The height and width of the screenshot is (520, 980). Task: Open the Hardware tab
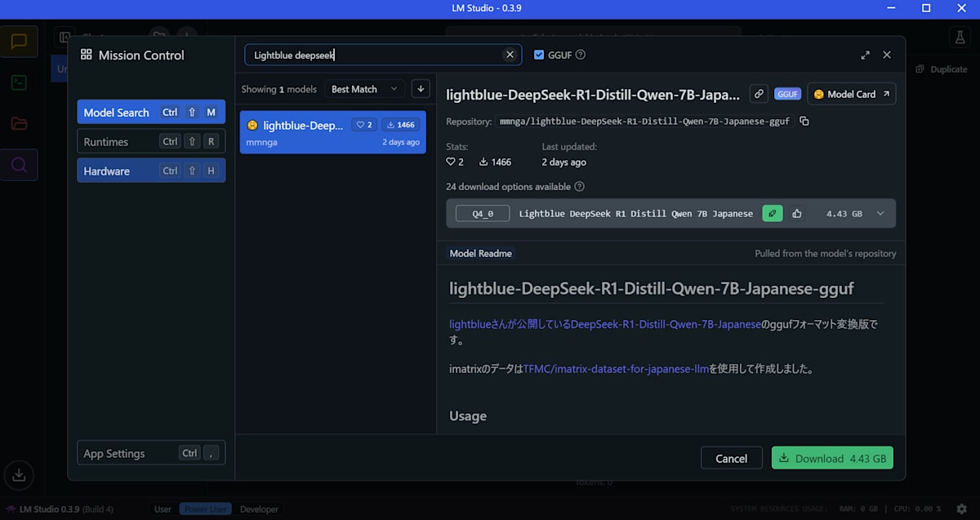click(151, 171)
